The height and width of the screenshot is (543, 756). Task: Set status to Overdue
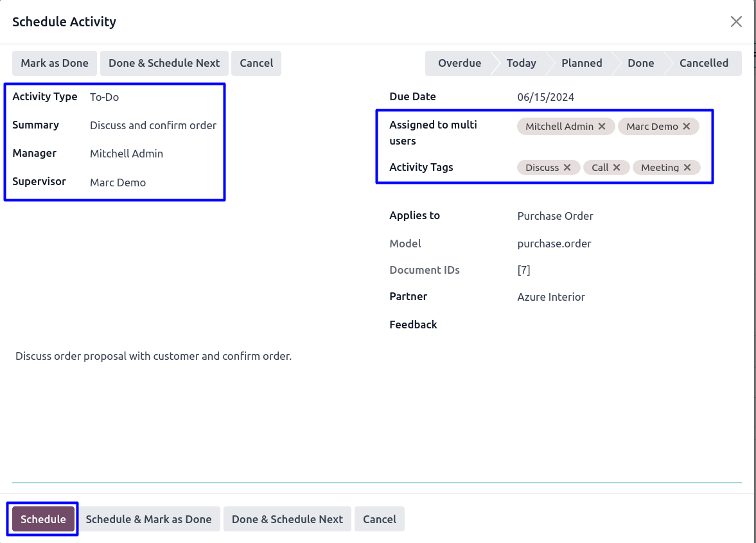[x=459, y=63]
